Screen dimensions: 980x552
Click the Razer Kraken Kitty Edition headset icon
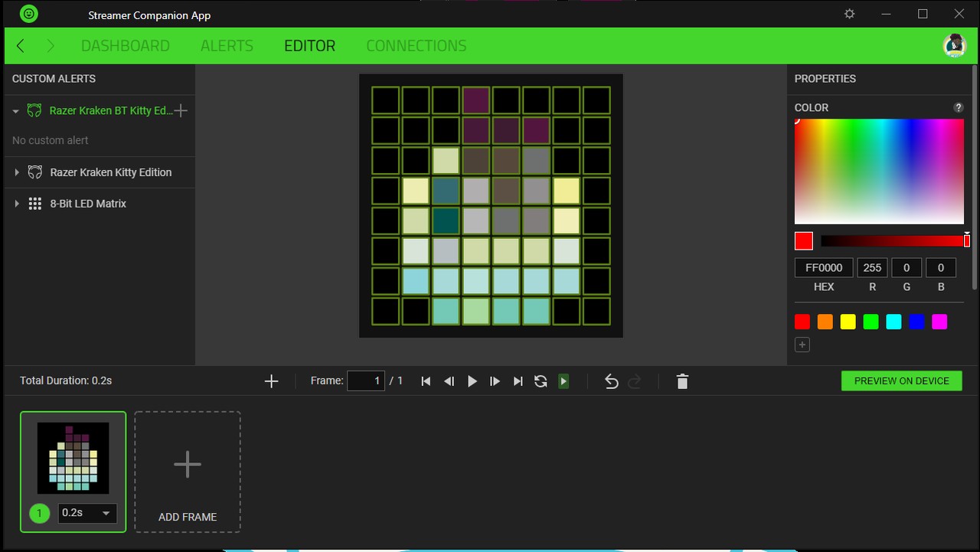click(34, 172)
